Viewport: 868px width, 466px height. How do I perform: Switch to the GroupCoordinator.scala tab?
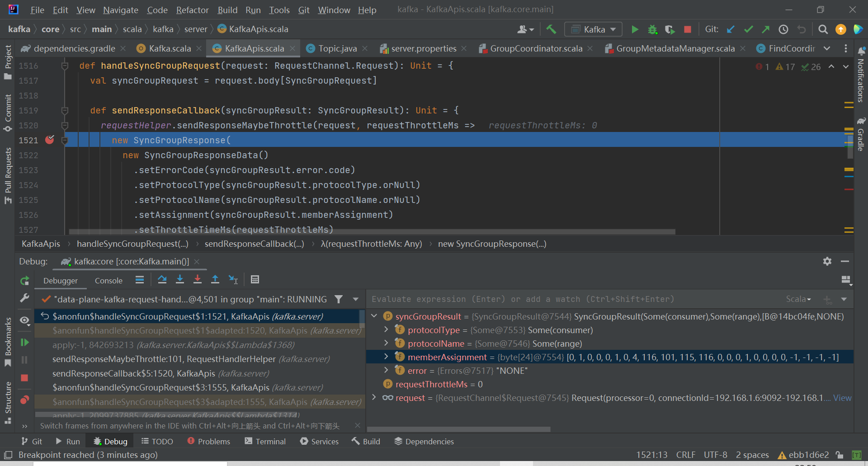536,48
